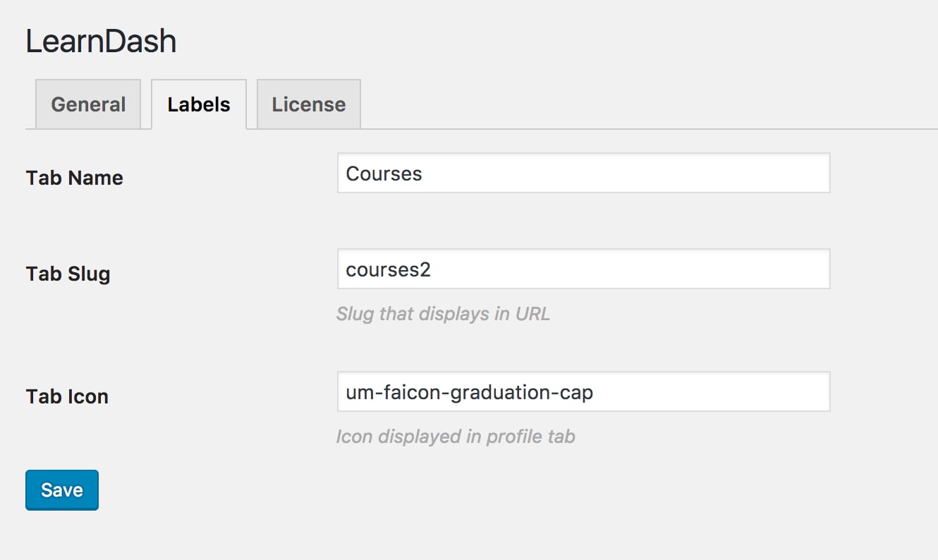Click the "Tab Name" field label

pos(75,178)
